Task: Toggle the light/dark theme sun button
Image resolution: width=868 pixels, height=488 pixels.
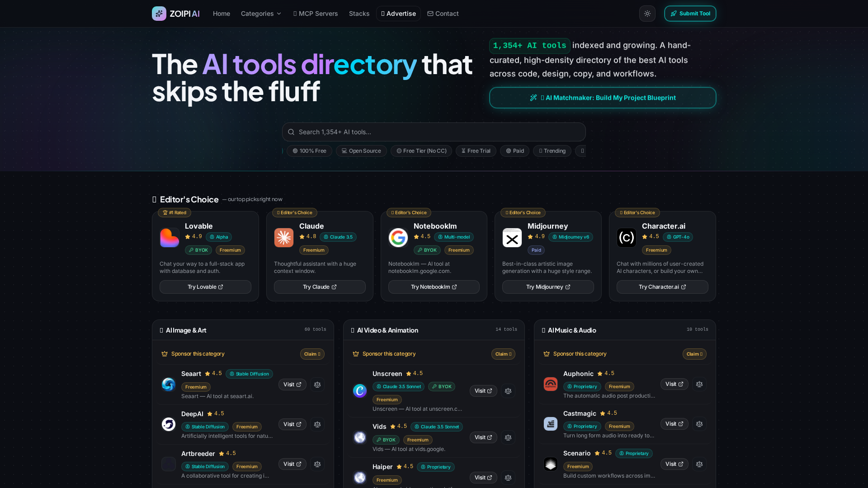Action: click(647, 14)
